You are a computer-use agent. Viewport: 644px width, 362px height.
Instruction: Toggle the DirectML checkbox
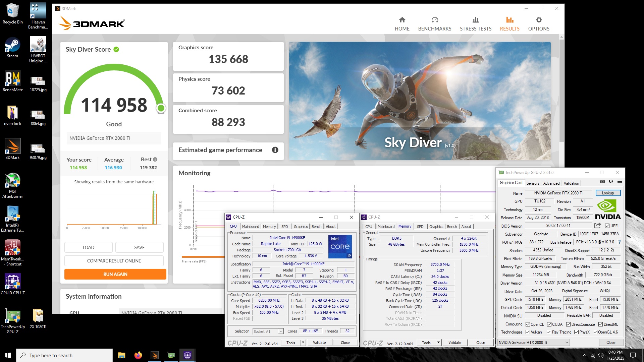[600, 324]
